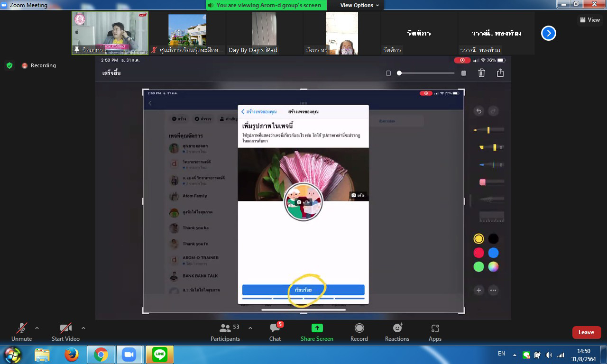Open Google Chrome from the taskbar
Image resolution: width=607 pixels, height=364 pixels.
point(101,354)
